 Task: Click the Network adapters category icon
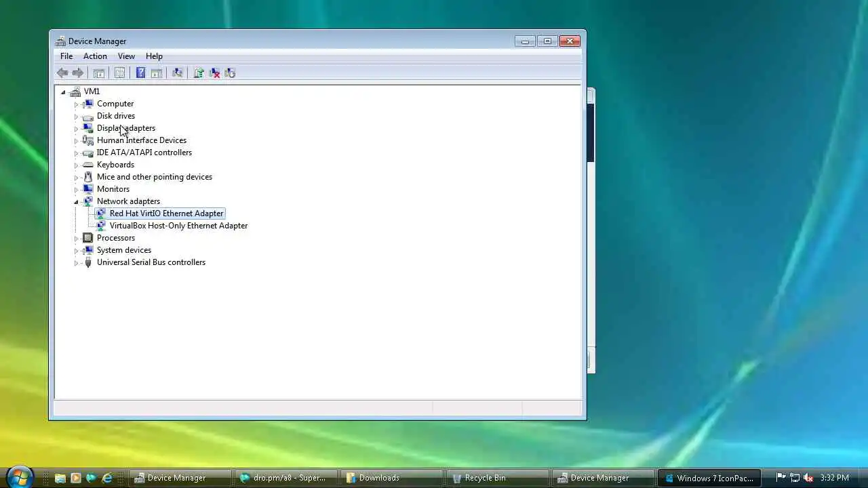point(87,201)
